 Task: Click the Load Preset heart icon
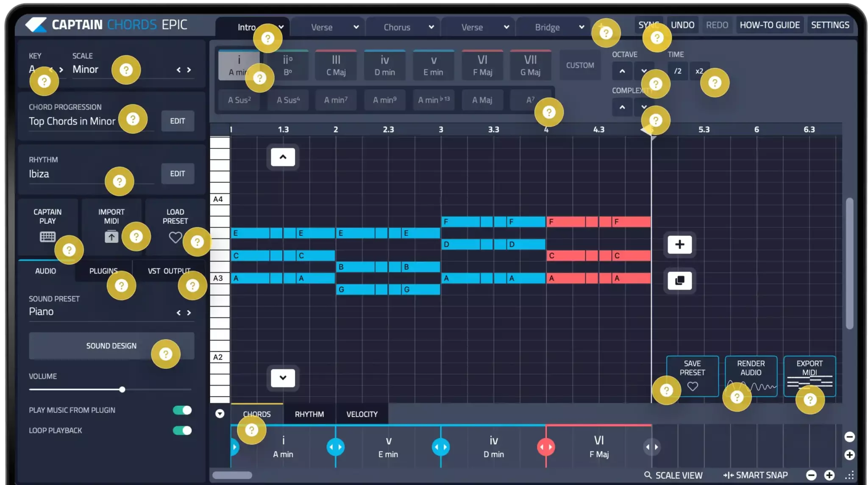pos(175,237)
